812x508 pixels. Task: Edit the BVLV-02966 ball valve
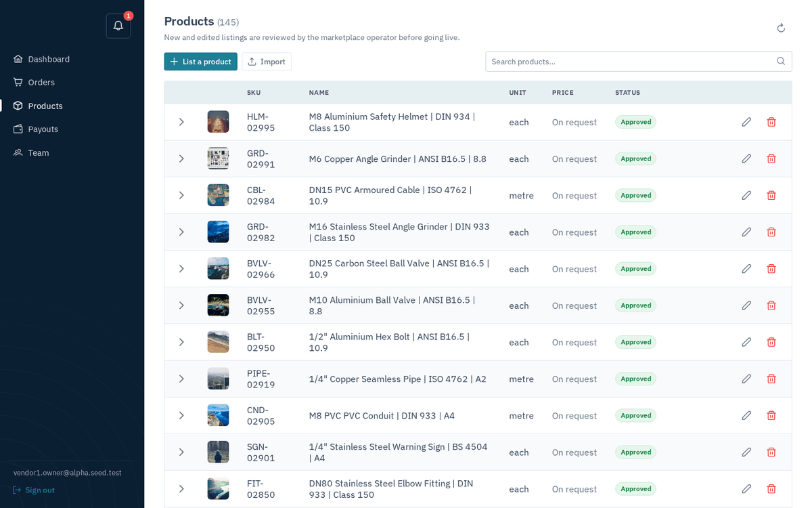(746, 268)
